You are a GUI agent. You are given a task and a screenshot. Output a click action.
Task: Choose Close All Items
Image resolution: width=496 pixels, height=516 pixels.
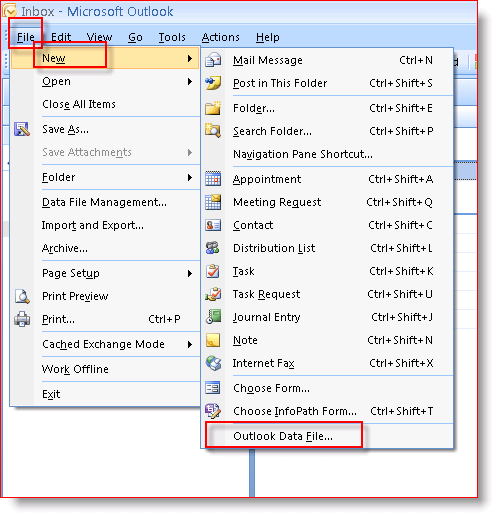pyautogui.click(x=105, y=104)
